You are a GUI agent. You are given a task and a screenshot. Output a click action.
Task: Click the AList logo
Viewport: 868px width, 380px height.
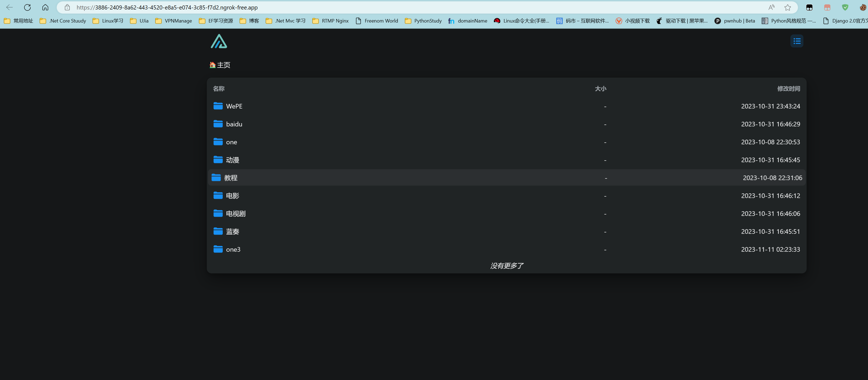pyautogui.click(x=219, y=41)
